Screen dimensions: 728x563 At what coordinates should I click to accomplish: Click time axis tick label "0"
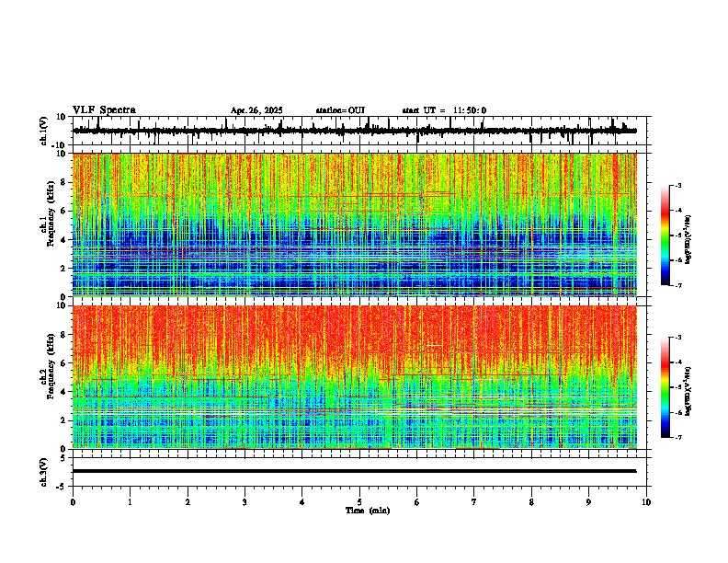point(73,502)
